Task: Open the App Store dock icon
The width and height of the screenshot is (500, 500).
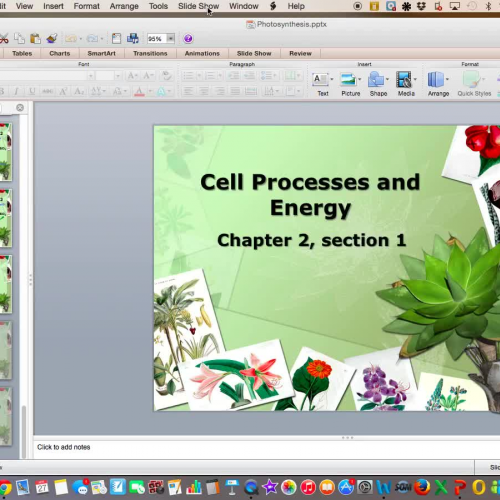Action: tap(346, 488)
